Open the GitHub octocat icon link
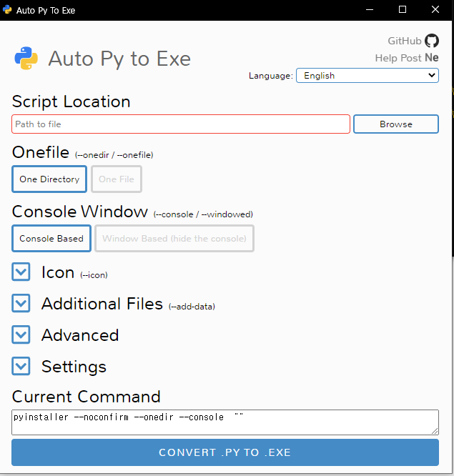The image size is (454, 476). click(432, 41)
